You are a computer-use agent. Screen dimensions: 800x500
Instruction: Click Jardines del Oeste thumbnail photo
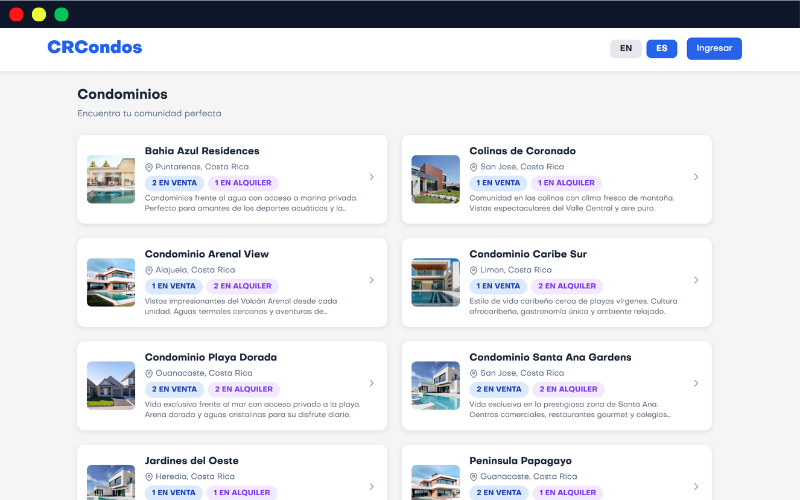pyautogui.click(x=111, y=482)
